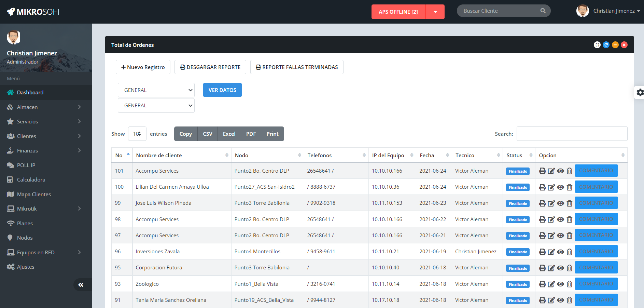Click the search magnifier in Buscar Cliente
Viewport: 644px width, 308px height.
[x=543, y=11]
